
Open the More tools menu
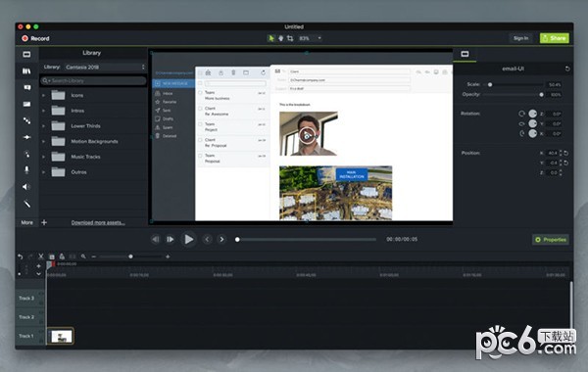pyautogui.click(x=26, y=222)
